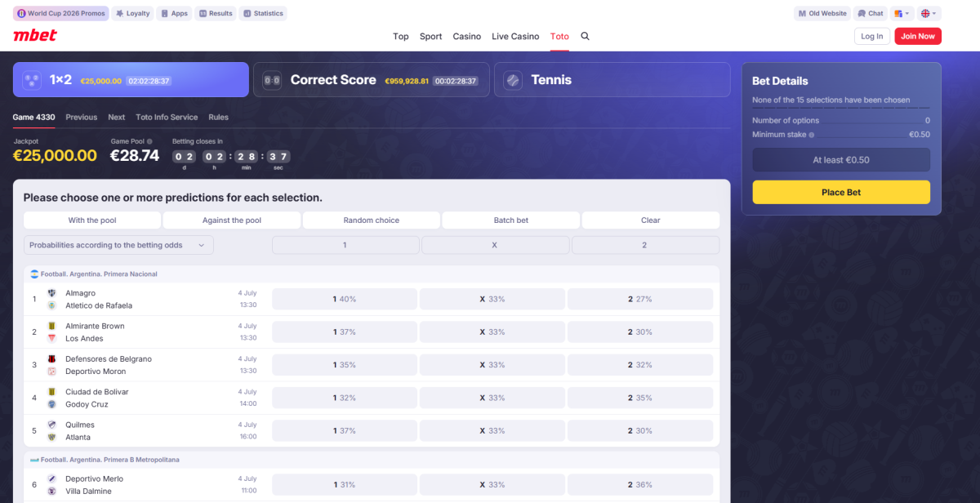Click the At least €0.50 stake field
This screenshot has width=980, height=503.
[x=841, y=160]
